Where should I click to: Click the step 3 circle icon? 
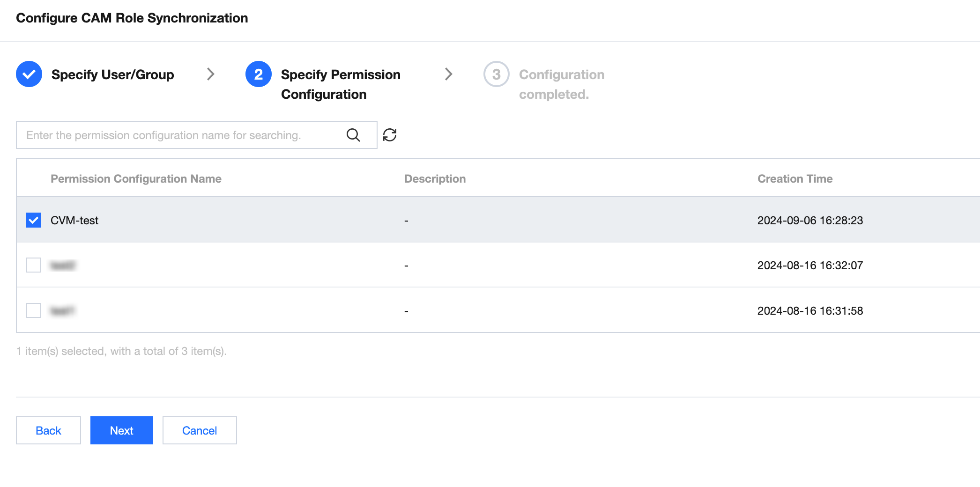point(497,74)
